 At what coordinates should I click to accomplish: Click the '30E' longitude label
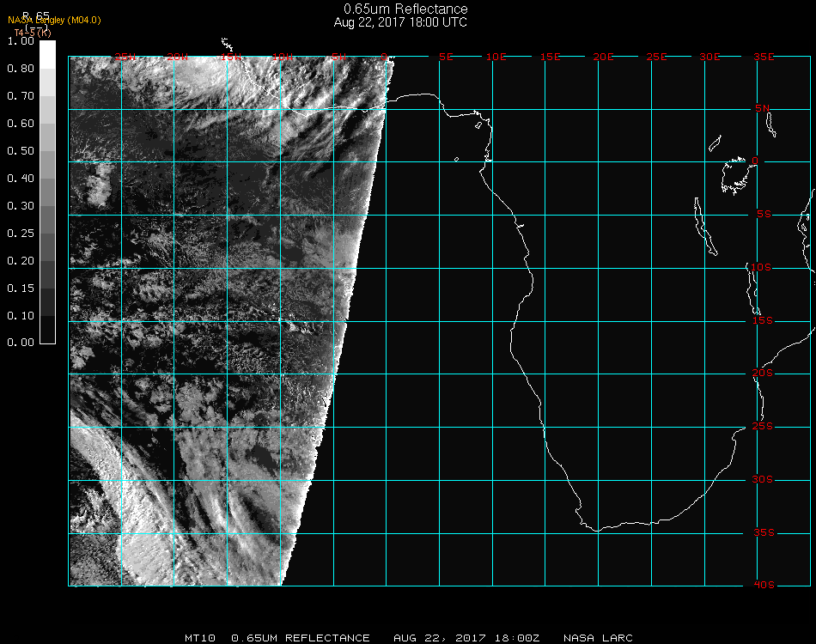[709, 57]
